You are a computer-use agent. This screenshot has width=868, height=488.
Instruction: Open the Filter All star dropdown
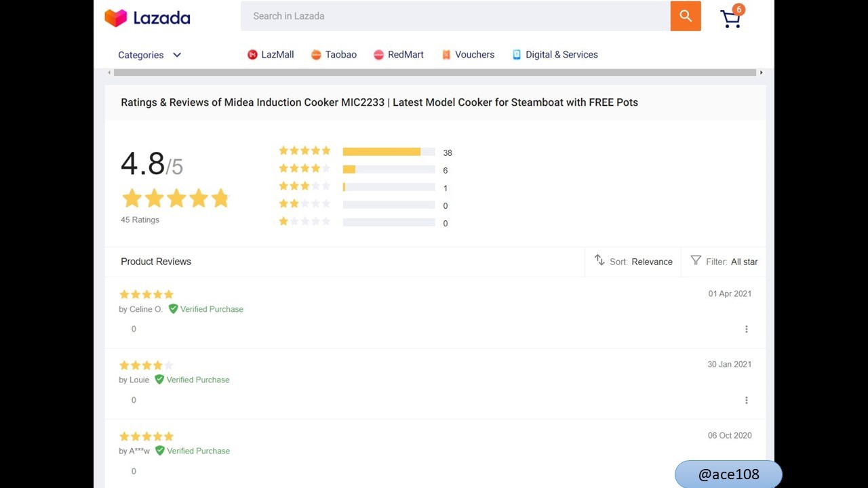point(724,262)
